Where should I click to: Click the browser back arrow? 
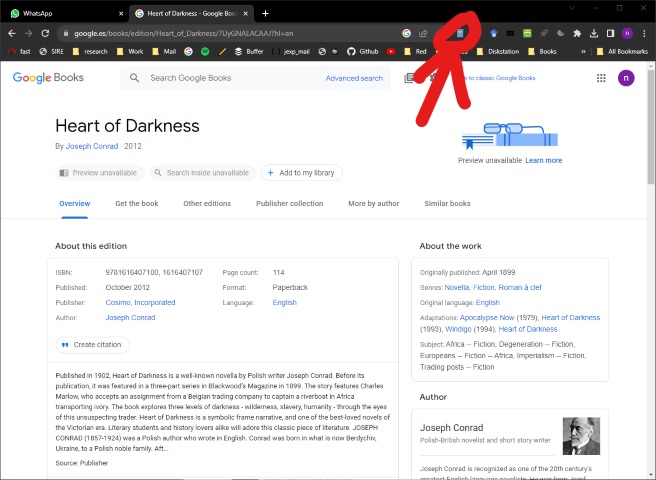click(11, 33)
